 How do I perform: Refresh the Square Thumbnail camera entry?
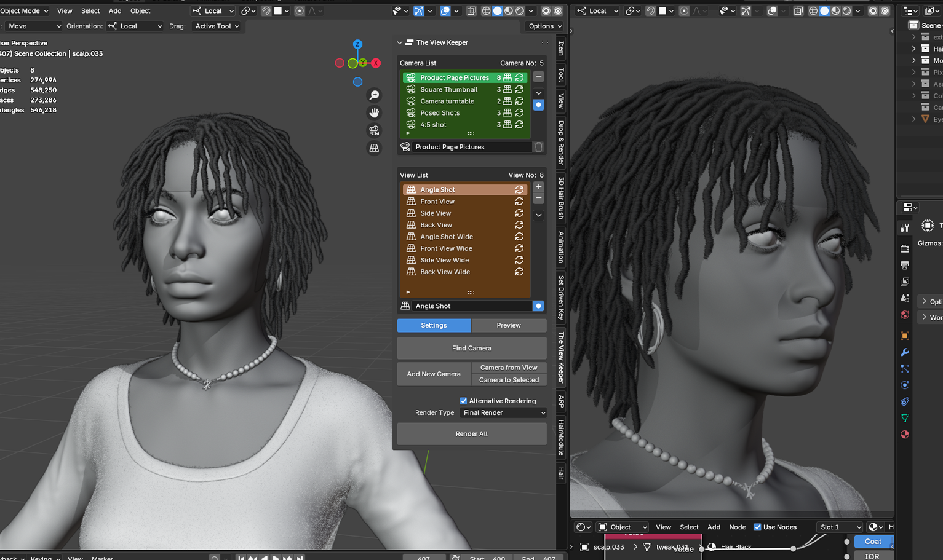[519, 89]
